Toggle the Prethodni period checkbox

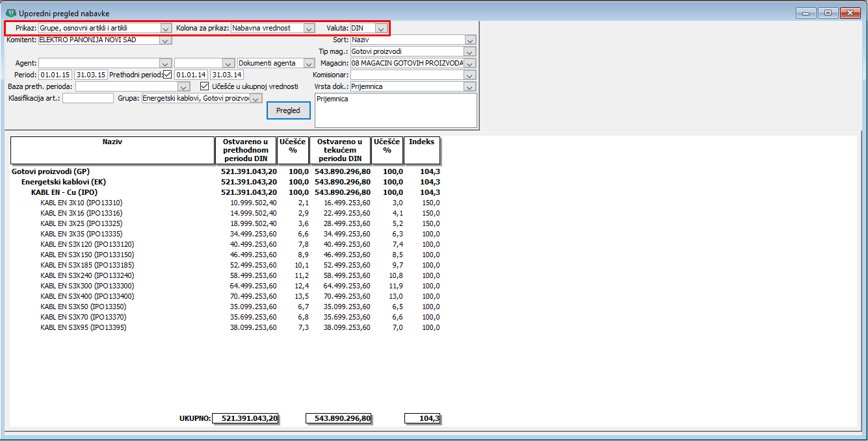167,75
